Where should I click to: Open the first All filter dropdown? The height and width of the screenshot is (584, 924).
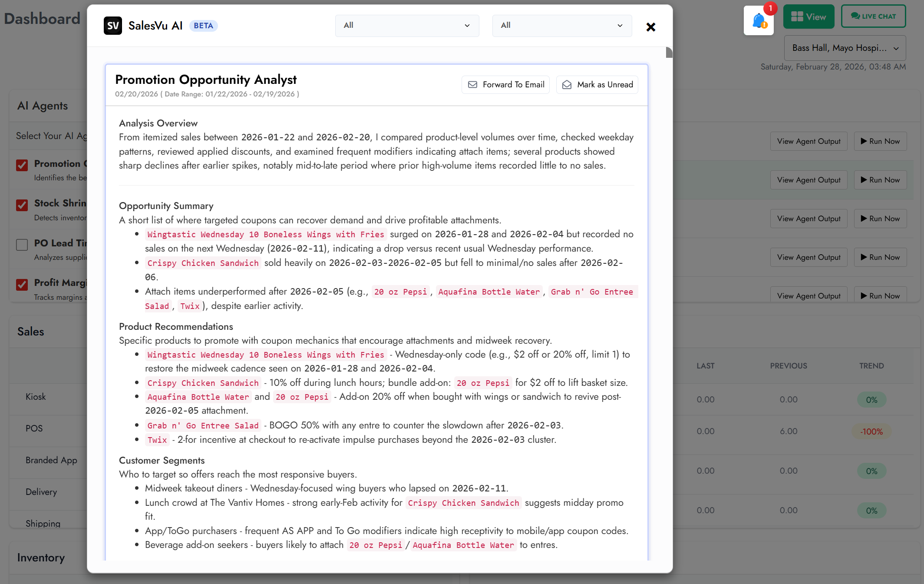tap(407, 26)
